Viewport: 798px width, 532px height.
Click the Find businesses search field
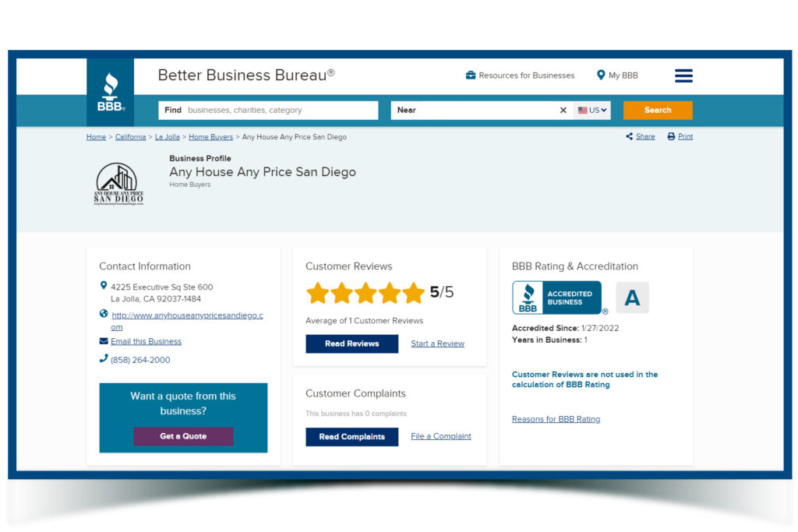coord(268,110)
